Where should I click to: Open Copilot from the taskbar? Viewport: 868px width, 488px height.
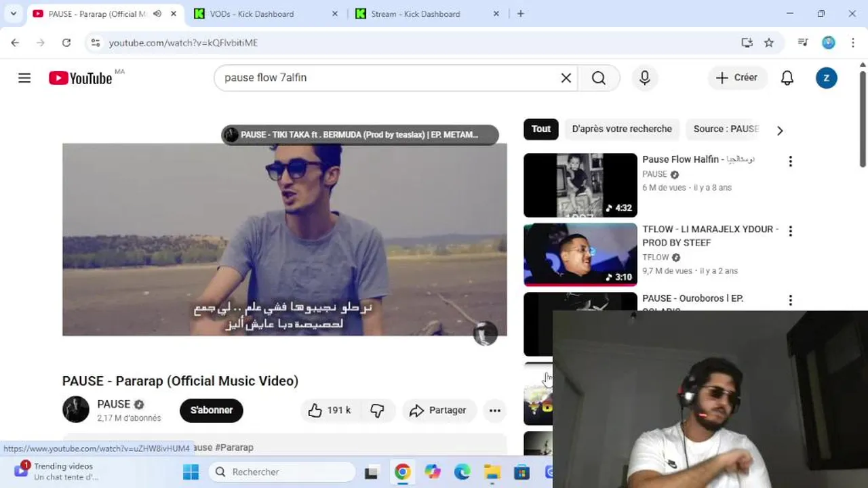(x=433, y=472)
